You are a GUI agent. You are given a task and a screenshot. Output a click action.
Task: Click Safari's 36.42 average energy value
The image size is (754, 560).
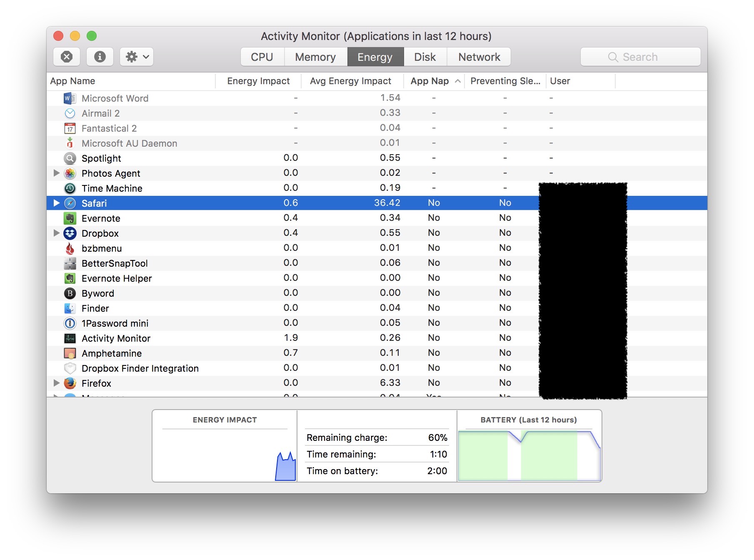pos(387,203)
